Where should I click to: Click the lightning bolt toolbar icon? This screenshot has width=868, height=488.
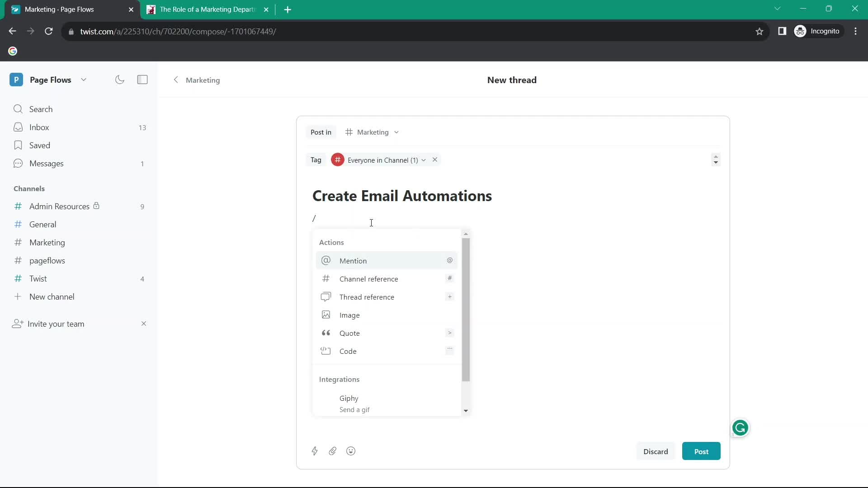pyautogui.click(x=315, y=451)
